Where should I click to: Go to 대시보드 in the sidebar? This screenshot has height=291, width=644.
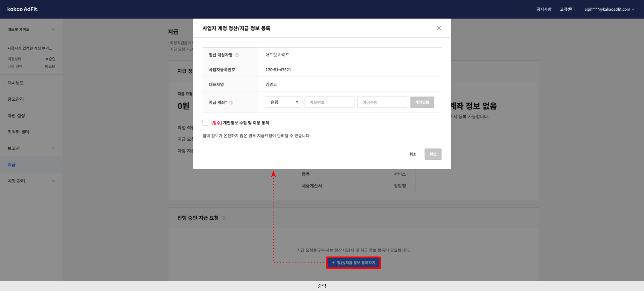pos(16,83)
